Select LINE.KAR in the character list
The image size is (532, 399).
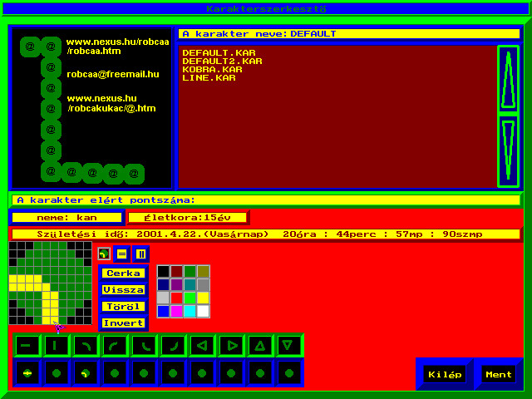pos(209,78)
